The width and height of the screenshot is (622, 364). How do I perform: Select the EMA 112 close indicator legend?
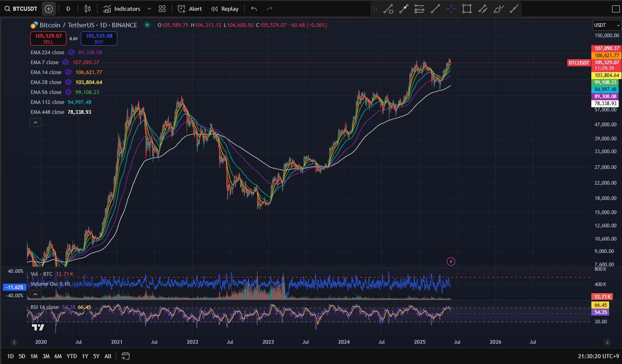click(47, 102)
